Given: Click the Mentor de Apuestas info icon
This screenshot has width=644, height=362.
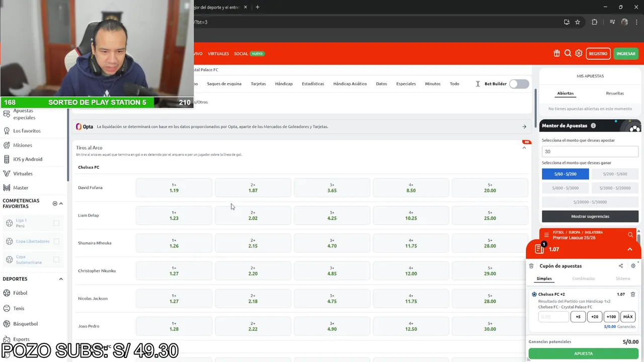Looking at the screenshot, I should pyautogui.click(x=593, y=126).
